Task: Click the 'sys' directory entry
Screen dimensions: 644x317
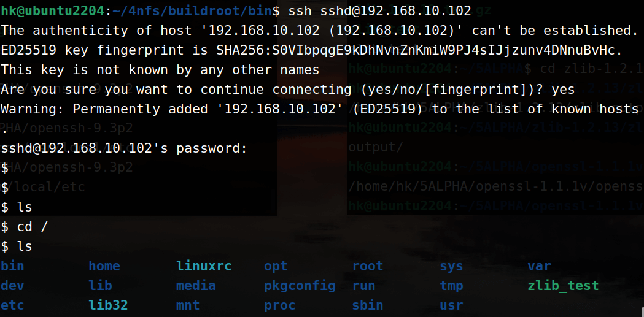Action: [x=451, y=266]
